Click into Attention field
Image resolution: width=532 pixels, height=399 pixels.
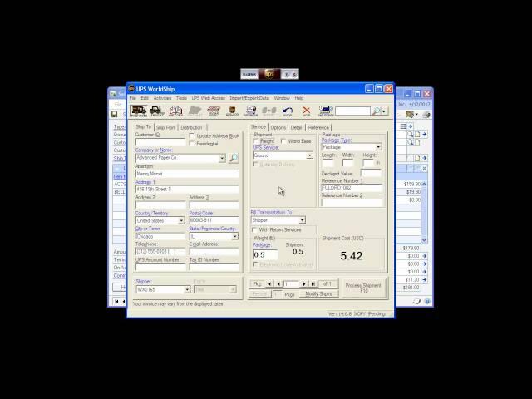tap(187, 174)
